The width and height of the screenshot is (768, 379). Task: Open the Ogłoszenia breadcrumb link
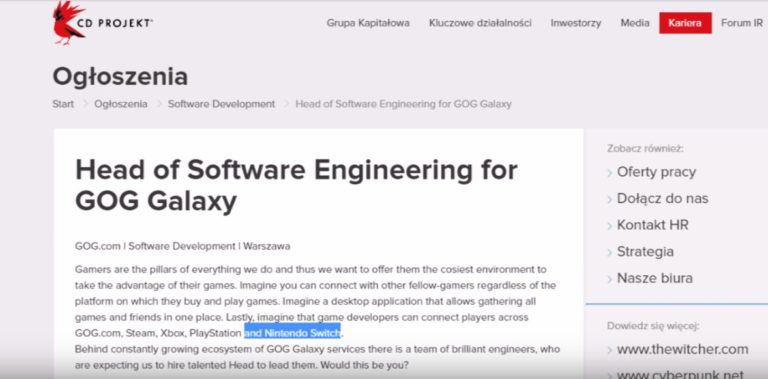click(120, 104)
